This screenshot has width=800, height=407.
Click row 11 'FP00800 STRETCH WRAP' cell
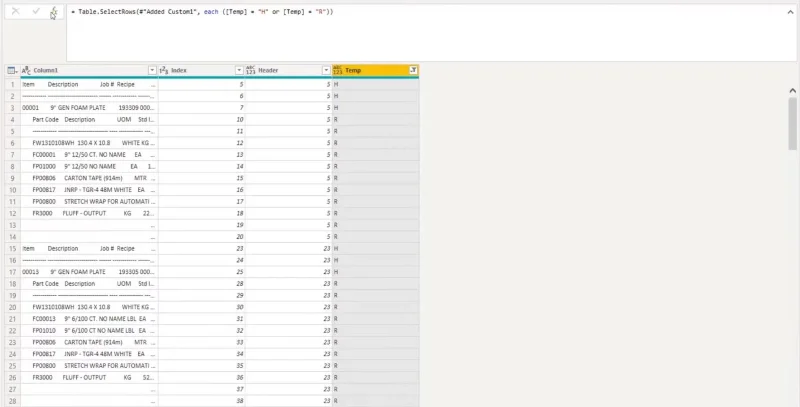coord(89,201)
